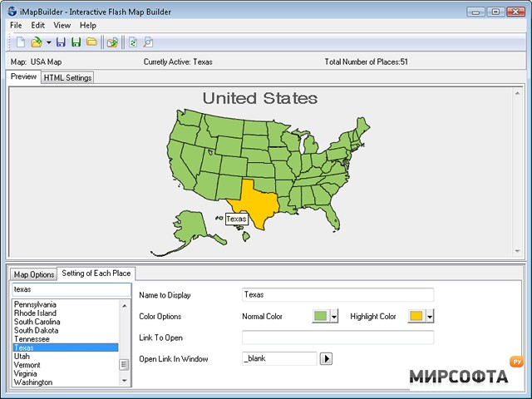Switch to the HTML Settings tab
This screenshot has height=399, width=532.
pos(67,77)
